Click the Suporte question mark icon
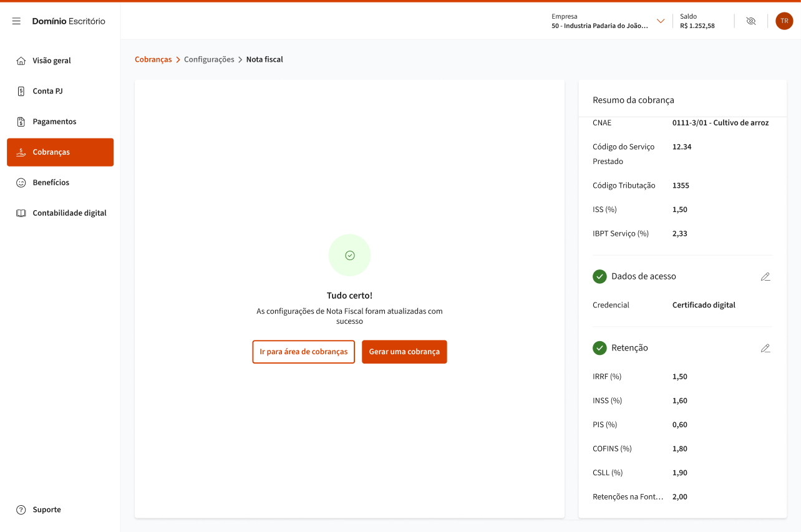This screenshot has width=801, height=532. [x=21, y=510]
